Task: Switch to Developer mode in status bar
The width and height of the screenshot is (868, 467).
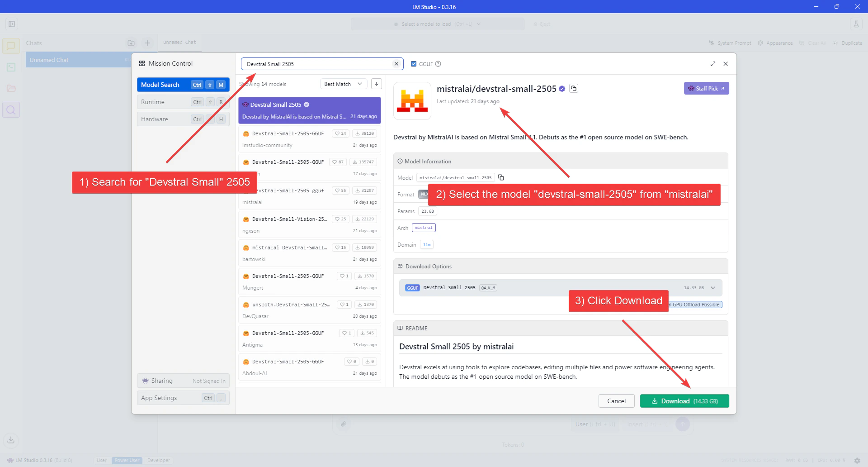Action: point(159,460)
